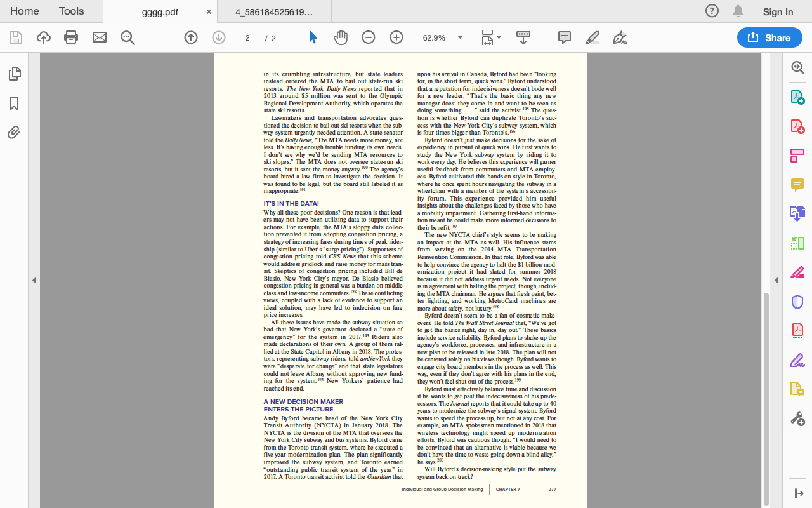
Task: Switch to the Selection tool
Action: [312, 37]
